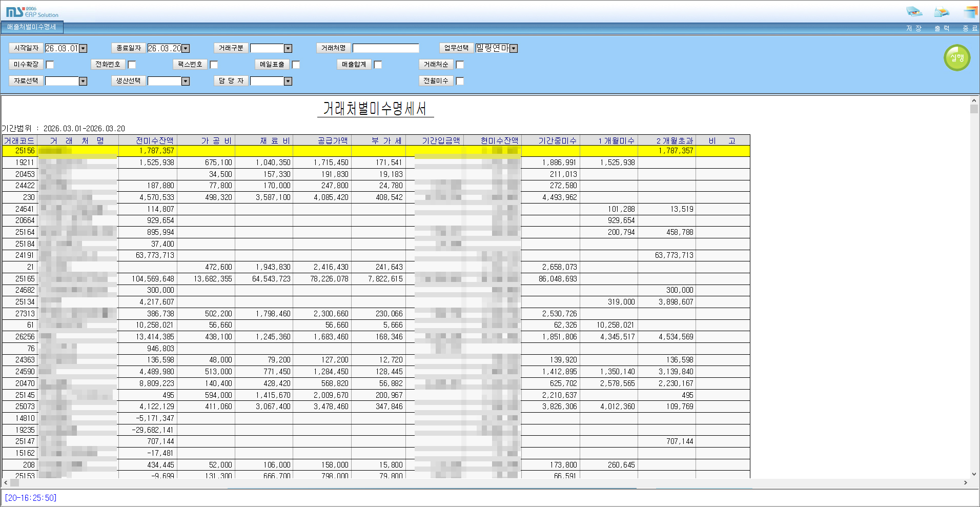Click the 종료일자 label button
Viewport: 980px width, 507px height.
tap(129, 48)
